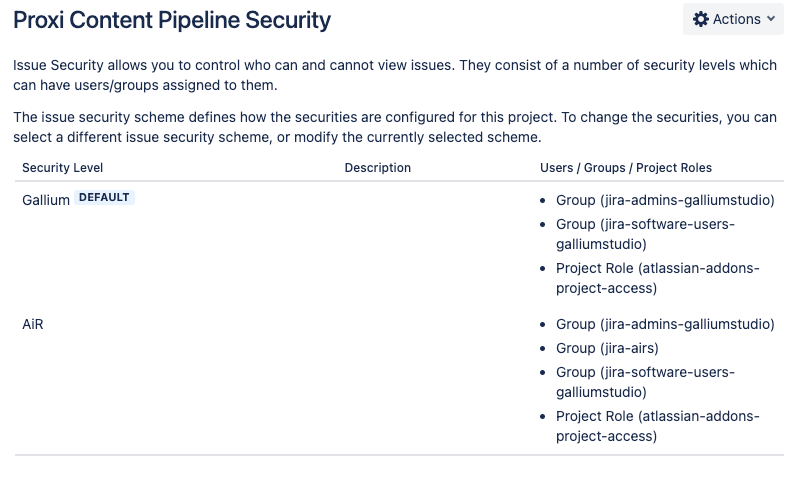The height and width of the screenshot is (478, 805).
Task: Click the issue security scheme explanation paragraph
Action: coord(395,127)
